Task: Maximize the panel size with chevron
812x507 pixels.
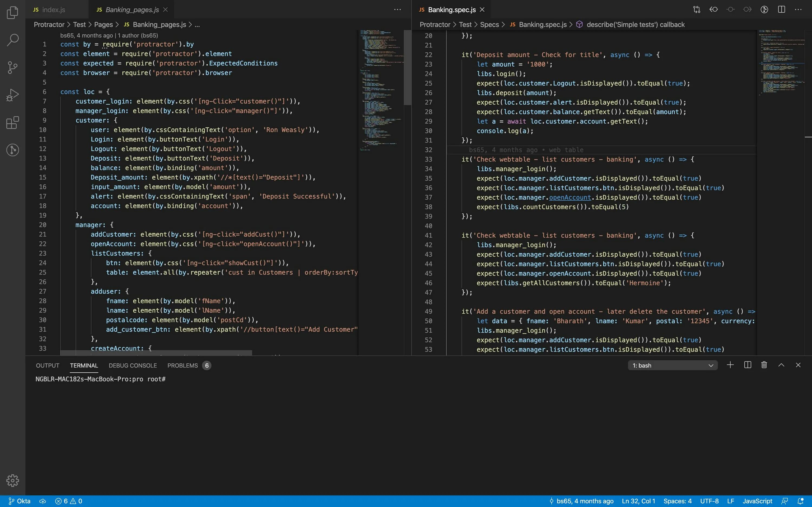Action: [x=781, y=365]
